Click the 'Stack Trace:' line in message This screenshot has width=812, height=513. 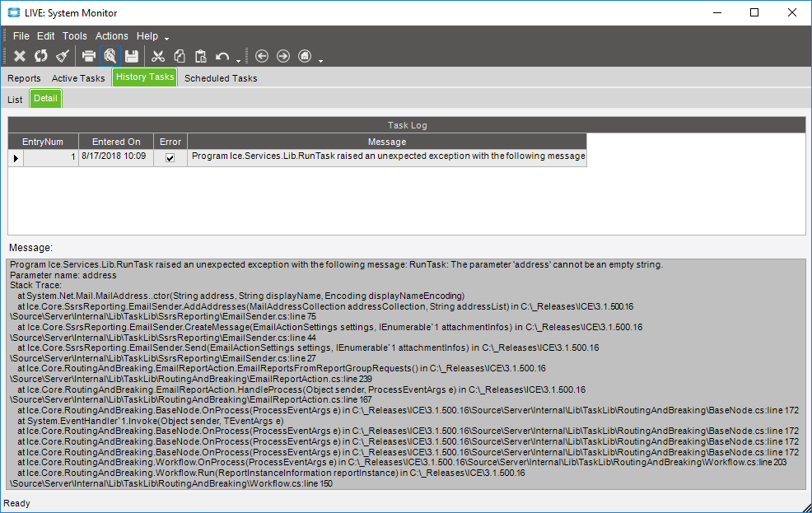pyautogui.click(x=35, y=286)
